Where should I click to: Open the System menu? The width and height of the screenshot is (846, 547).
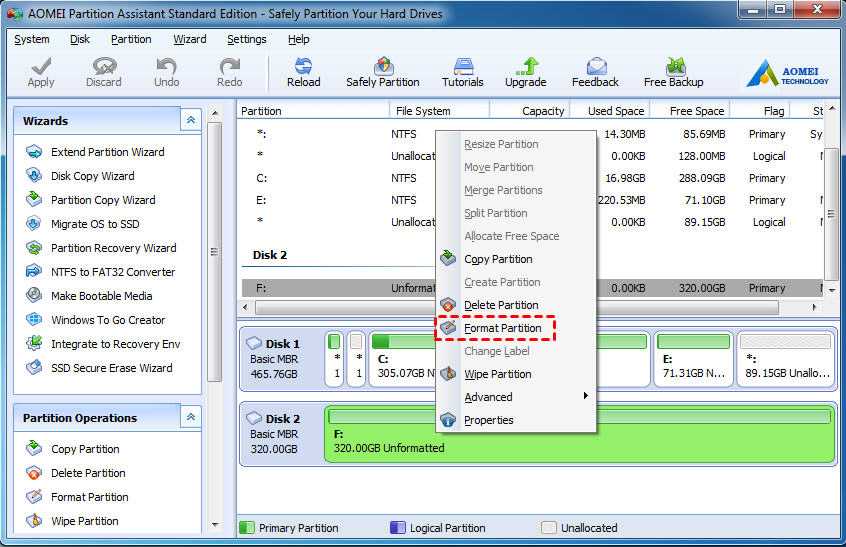click(32, 39)
